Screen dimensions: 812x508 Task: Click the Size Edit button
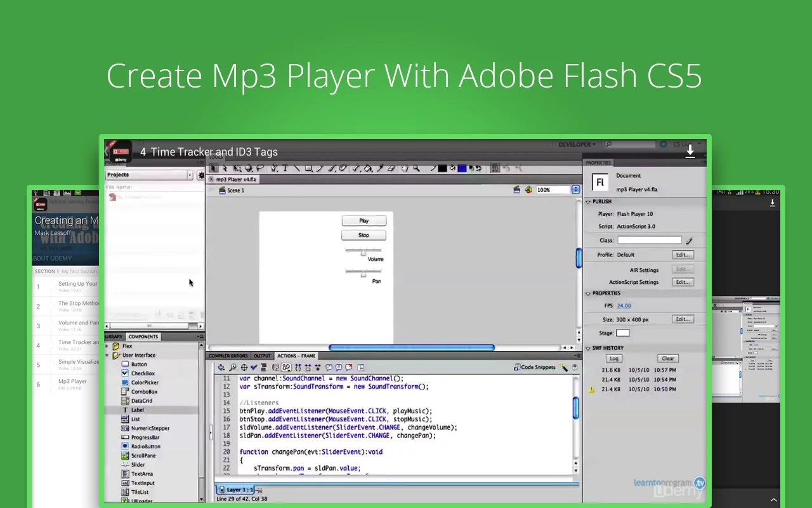683,319
